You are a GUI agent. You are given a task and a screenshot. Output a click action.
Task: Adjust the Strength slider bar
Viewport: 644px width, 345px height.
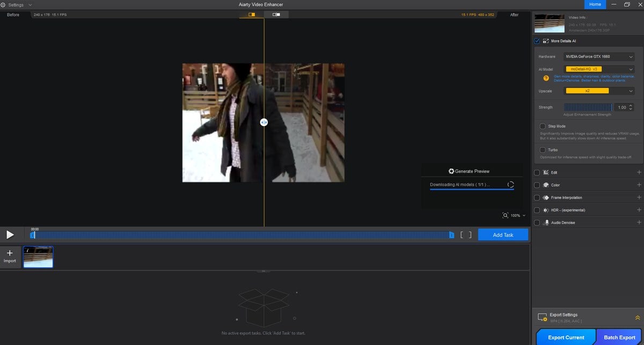click(x=588, y=107)
